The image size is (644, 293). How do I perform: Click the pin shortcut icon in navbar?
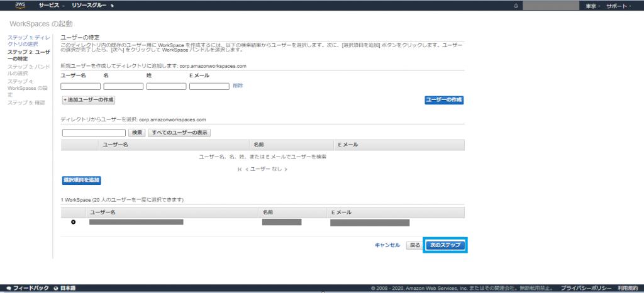[x=113, y=6]
